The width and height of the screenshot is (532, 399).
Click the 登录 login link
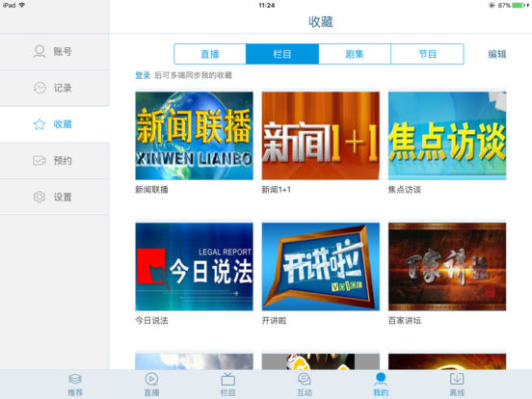coord(143,75)
